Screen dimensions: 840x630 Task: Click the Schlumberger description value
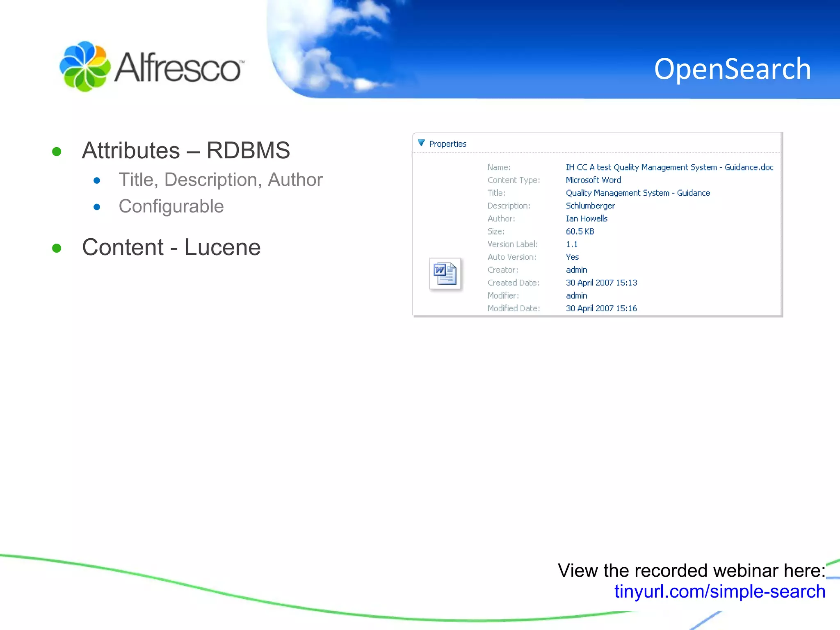590,205
